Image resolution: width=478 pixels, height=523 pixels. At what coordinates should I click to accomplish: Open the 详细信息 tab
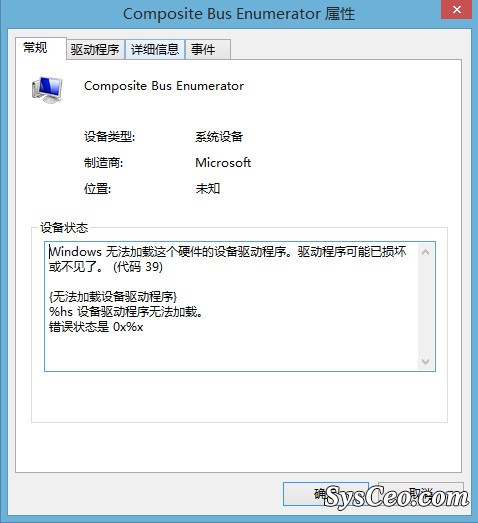tap(155, 50)
